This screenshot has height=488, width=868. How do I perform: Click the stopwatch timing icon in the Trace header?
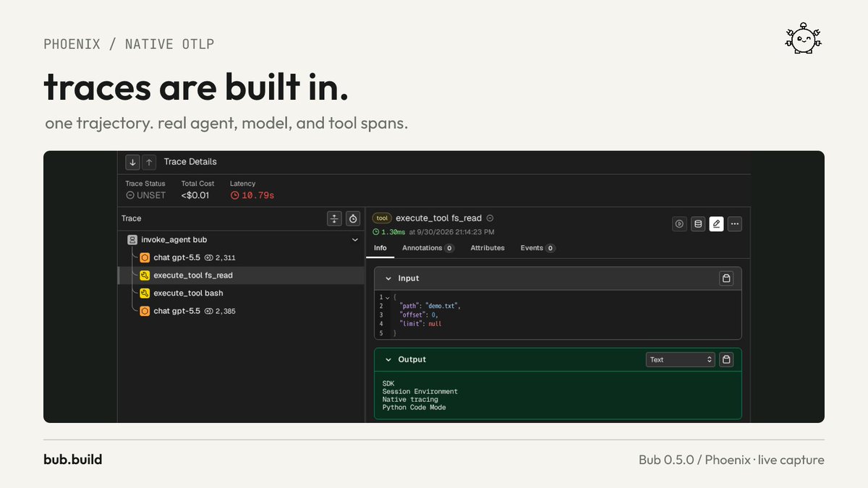click(353, 218)
